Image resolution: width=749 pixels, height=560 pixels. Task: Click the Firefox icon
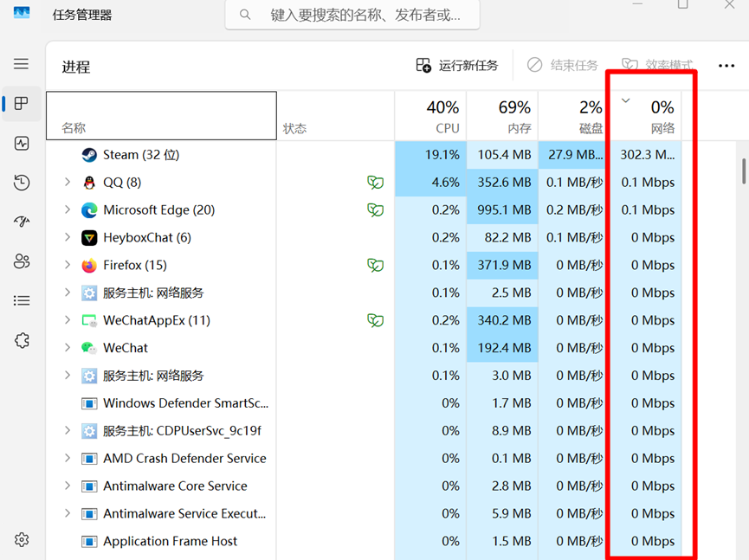(x=89, y=266)
